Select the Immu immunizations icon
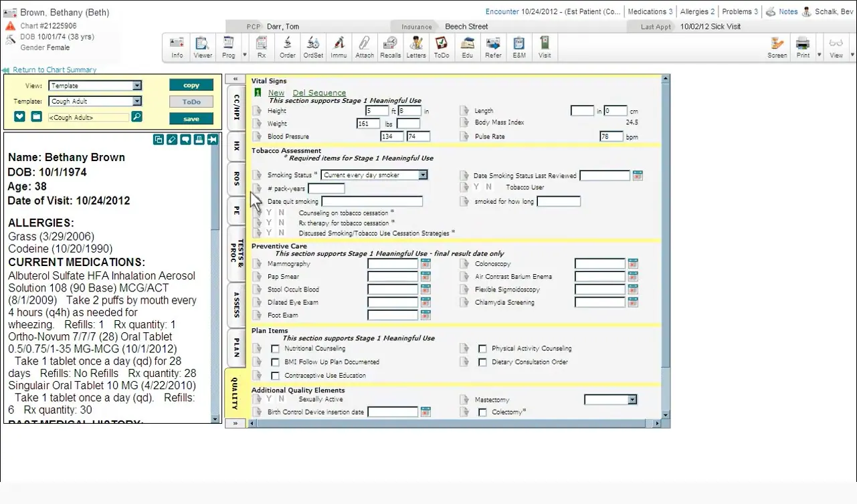The width and height of the screenshot is (857, 504). 339,45
